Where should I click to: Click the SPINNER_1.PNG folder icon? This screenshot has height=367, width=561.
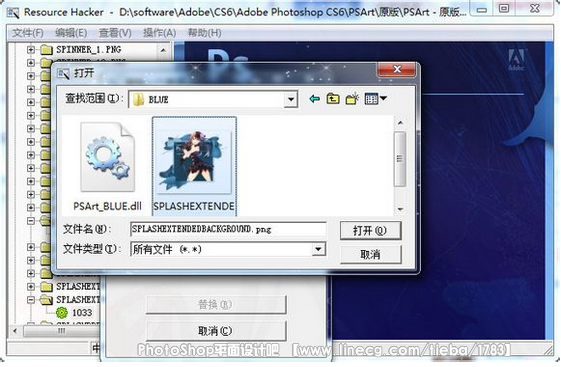pos(47,49)
